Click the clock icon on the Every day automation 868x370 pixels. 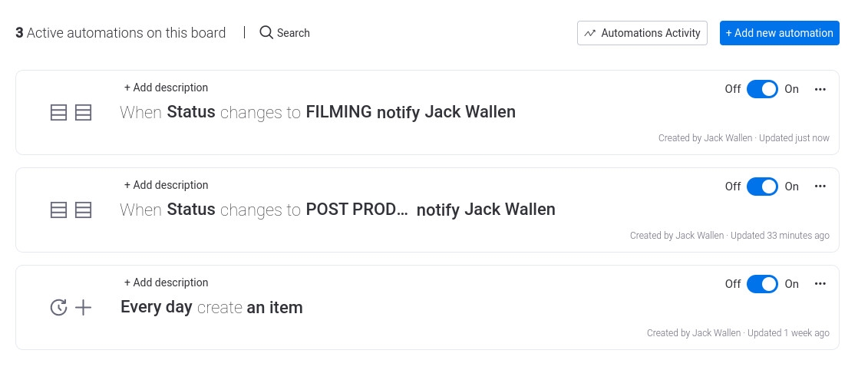[58, 308]
